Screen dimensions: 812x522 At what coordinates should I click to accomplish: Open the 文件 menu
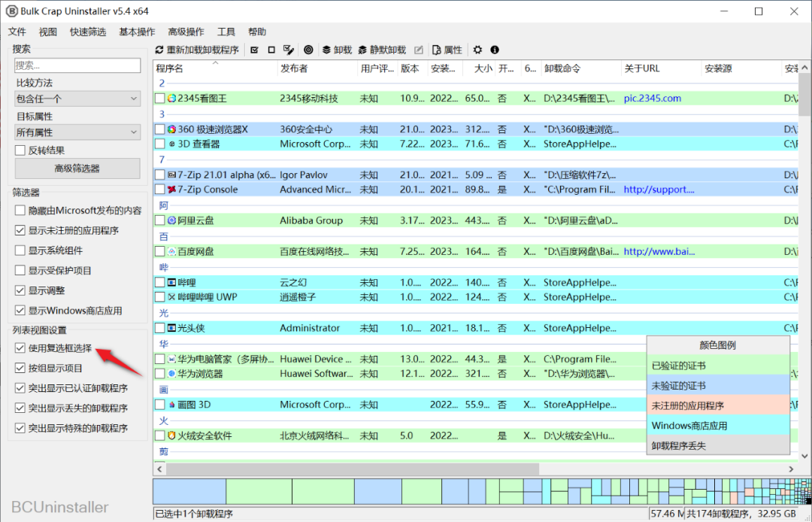tap(17, 32)
